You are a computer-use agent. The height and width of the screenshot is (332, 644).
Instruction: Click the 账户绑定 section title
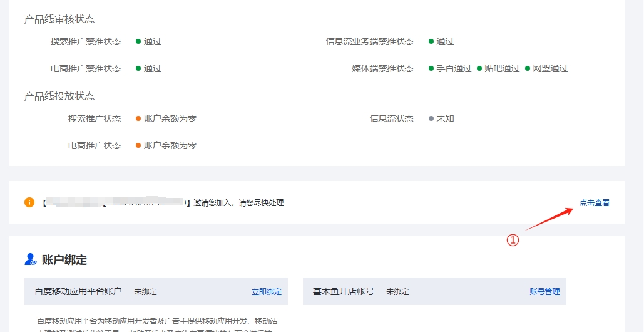(64, 260)
